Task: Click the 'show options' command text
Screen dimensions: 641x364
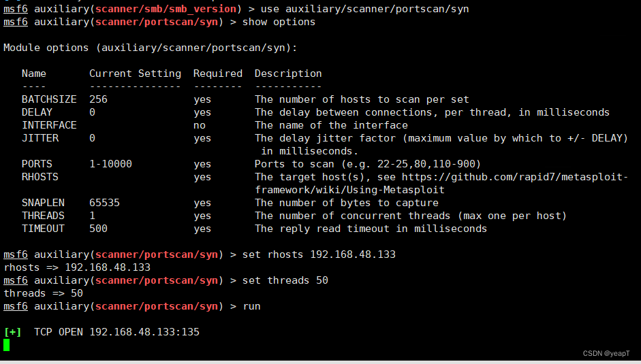Action: (279, 22)
